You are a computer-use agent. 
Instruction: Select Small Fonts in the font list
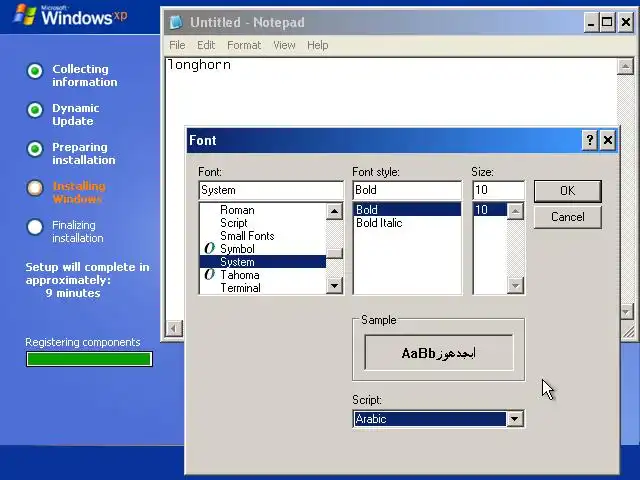point(247,236)
